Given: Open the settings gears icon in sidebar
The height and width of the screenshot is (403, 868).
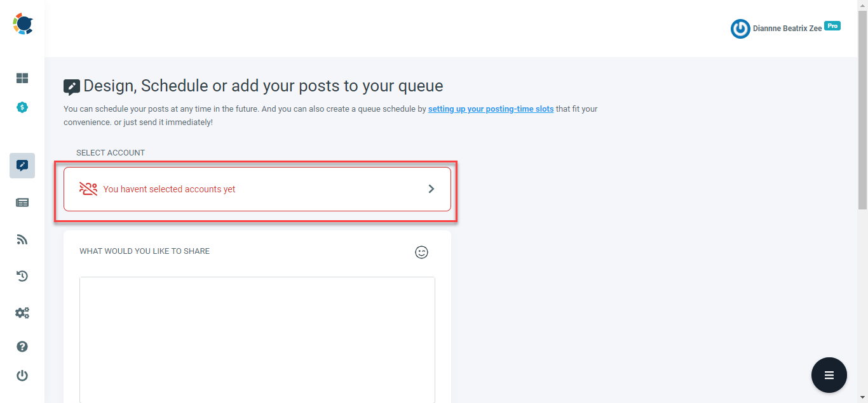Looking at the screenshot, I should (22, 312).
